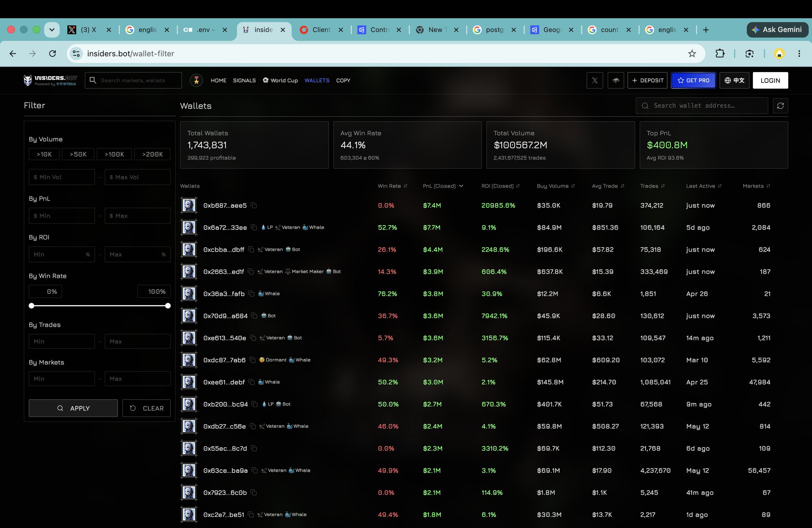The image size is (812, 528).
Task: Click the medal rank icon in navbar
Action: 196,80
